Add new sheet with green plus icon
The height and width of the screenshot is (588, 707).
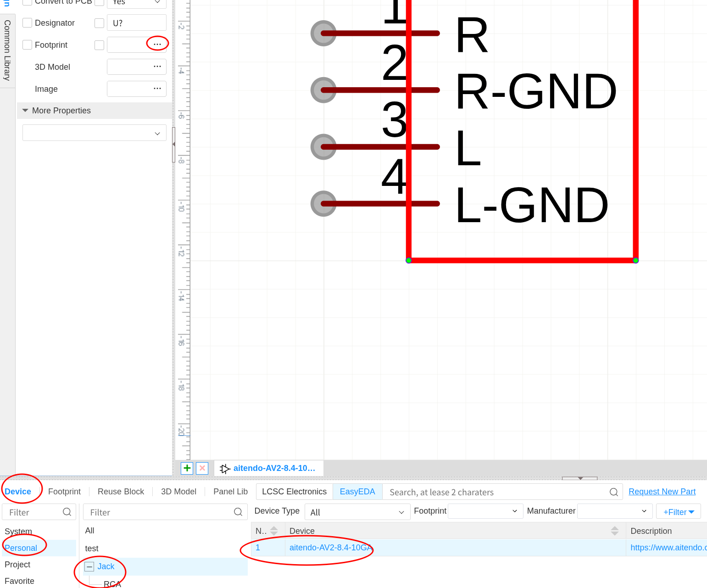pyautogui.click(x=187, y=468)
